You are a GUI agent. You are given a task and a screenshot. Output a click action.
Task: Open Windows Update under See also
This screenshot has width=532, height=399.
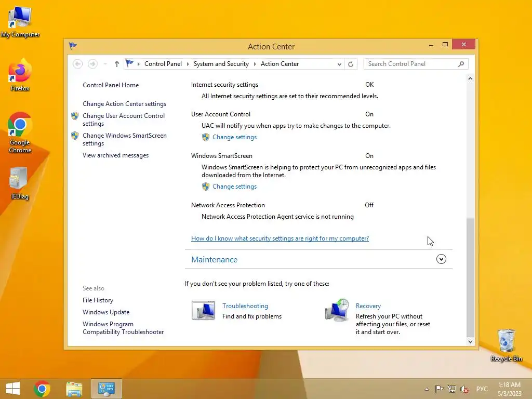(106, 312)
